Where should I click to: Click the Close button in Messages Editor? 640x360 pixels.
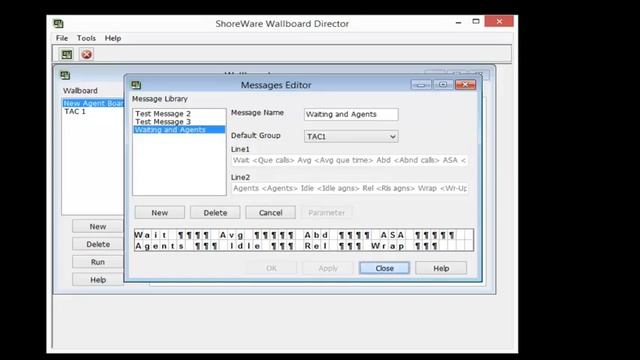384,268
